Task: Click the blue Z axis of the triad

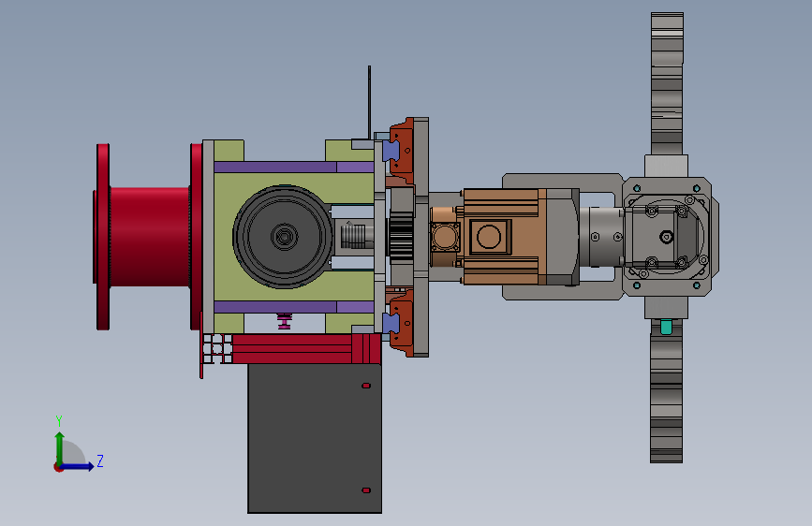Action: 78,466
